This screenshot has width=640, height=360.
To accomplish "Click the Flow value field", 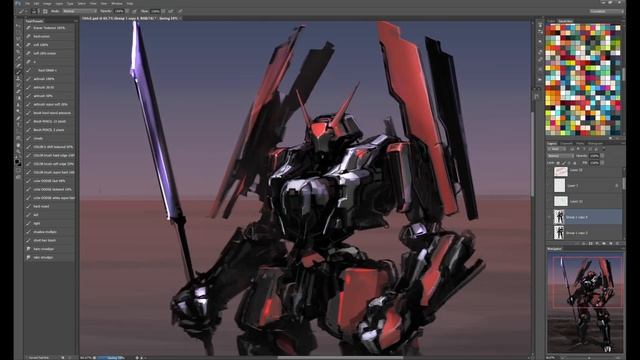I will pos(155,11).
